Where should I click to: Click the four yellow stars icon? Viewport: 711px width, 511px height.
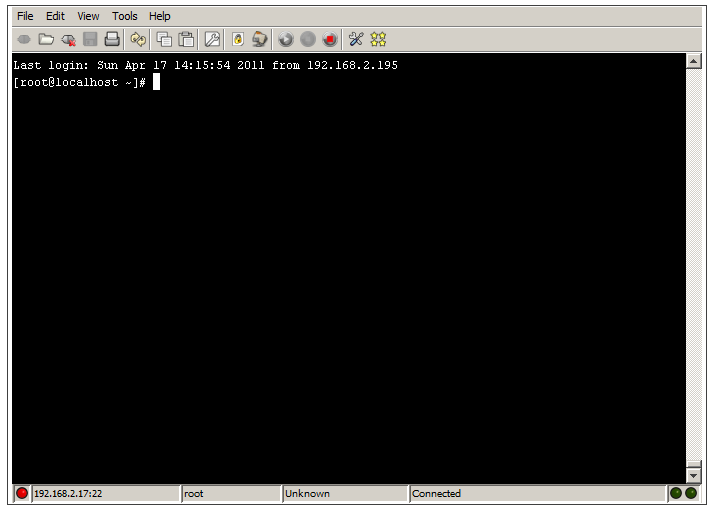coord(378,39)
